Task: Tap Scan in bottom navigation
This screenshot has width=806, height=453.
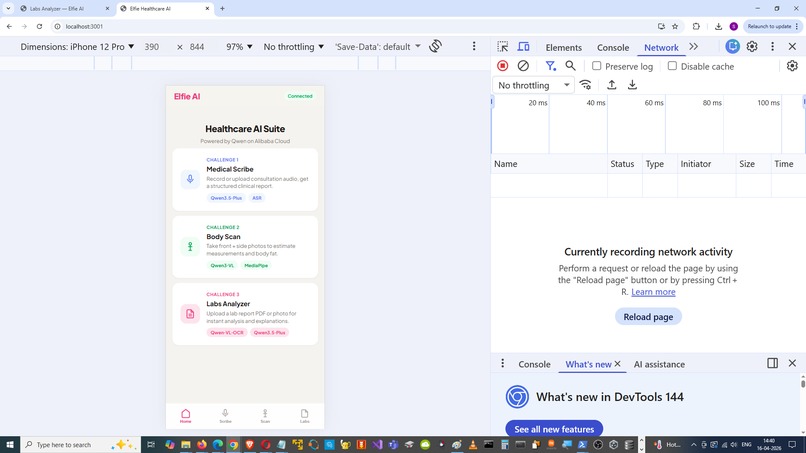Action: (x=265, y=416)
